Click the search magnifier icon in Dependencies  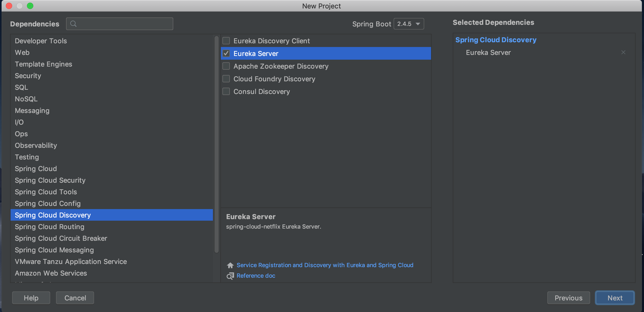[x=73, y=24]
